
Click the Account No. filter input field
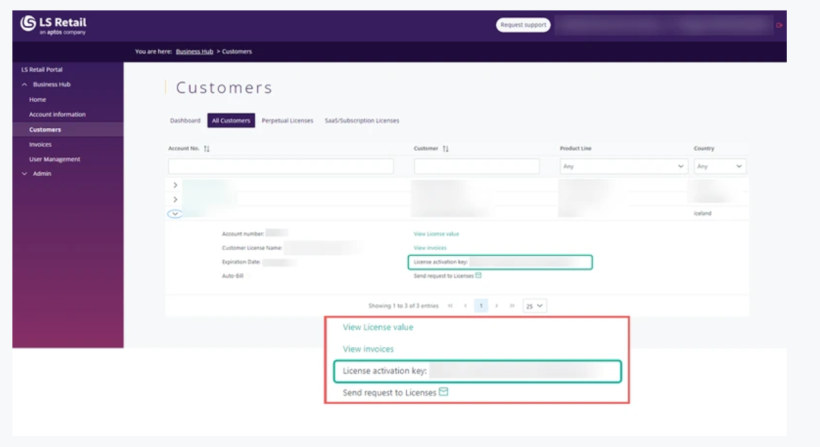[x=280, y=166]
